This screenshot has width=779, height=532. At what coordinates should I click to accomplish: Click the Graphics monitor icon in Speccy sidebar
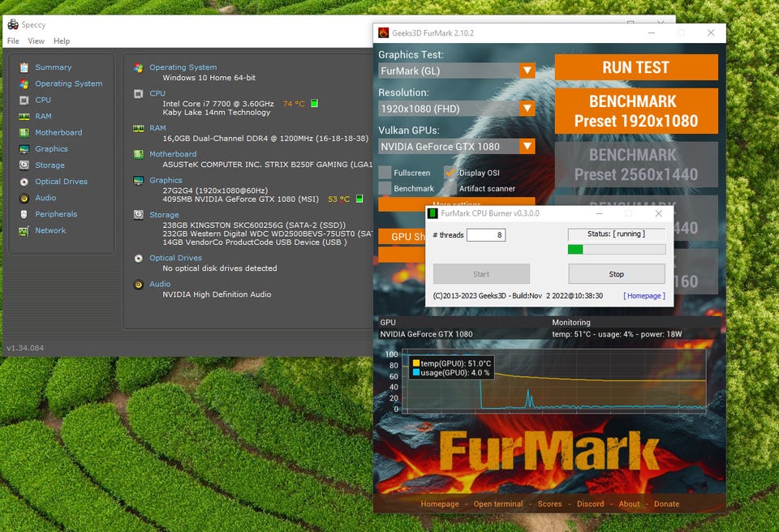(24, 149)
